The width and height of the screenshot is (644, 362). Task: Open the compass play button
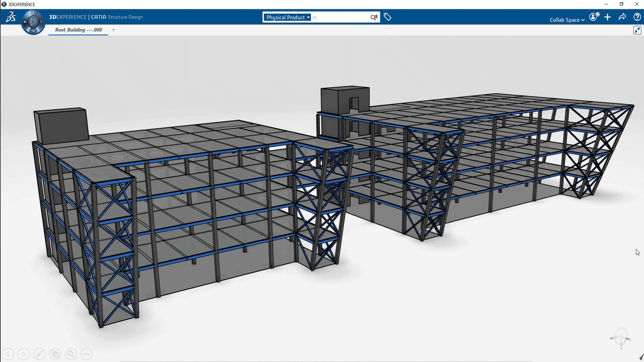[x=33, y=22]
